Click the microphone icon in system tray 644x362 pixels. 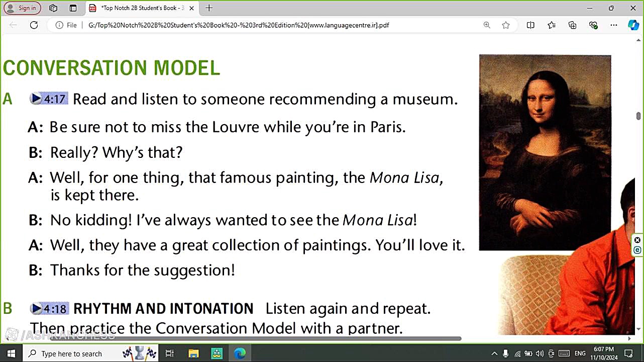pos(506,353)
